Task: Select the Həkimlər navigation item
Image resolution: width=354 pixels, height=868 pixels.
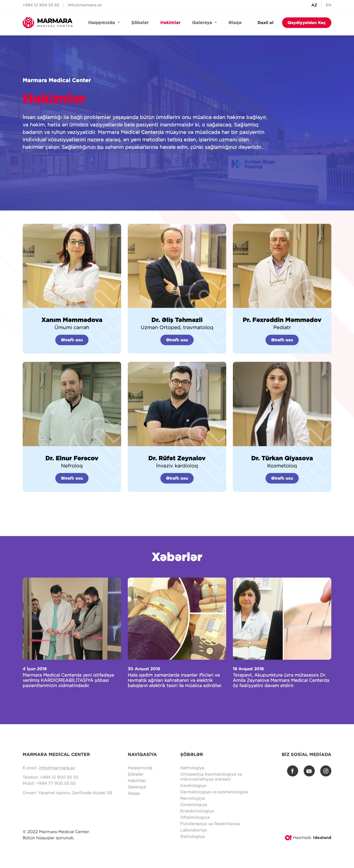Action: click(x=170, y=23)
